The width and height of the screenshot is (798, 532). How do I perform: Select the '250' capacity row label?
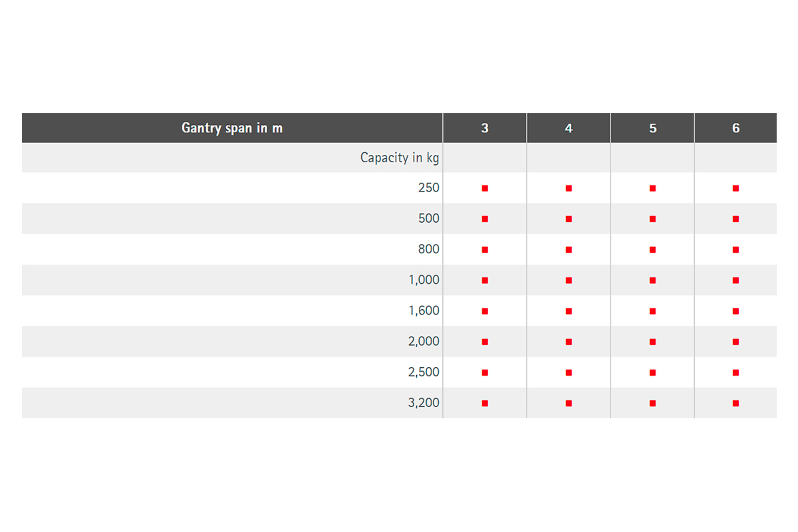tap(428, 188)
